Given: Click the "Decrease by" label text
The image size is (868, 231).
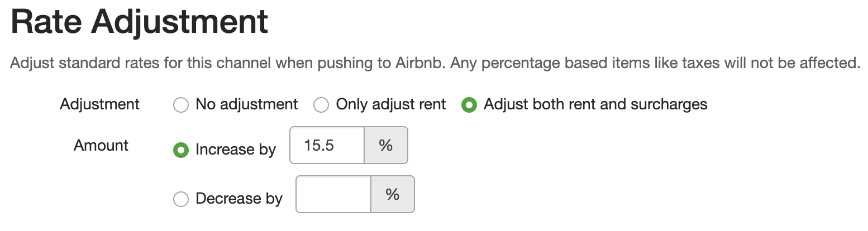Looking at the screenshot, I should tap(239, 199).
